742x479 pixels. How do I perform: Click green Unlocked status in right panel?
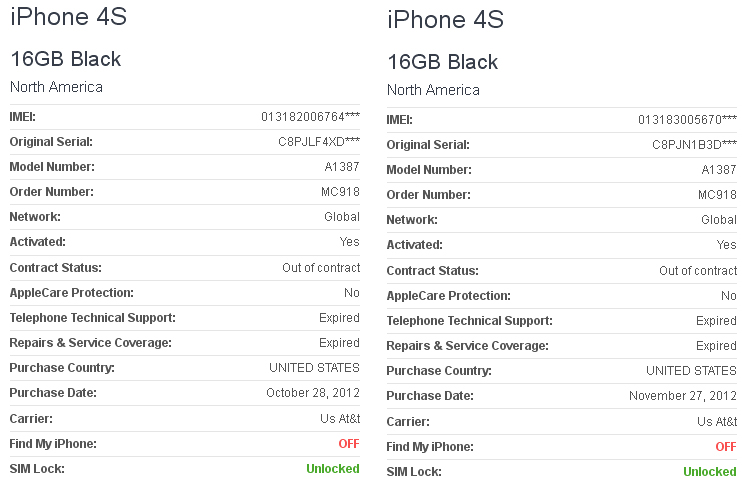point(710,472)
